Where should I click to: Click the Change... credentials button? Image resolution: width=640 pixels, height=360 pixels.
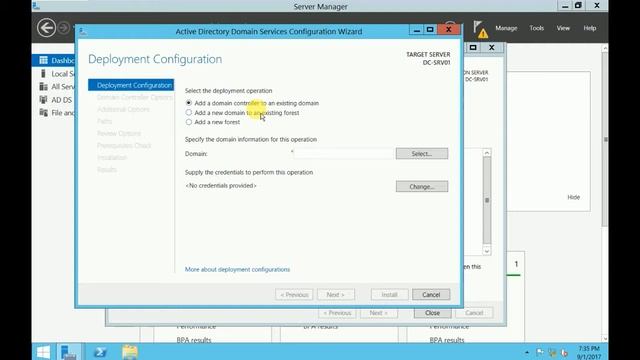[422, 187]
